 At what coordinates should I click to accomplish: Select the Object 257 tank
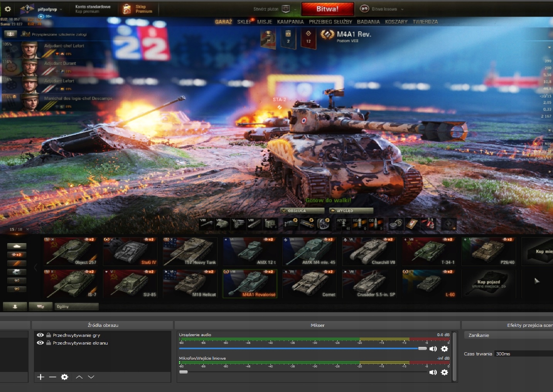click(x=71, y=251)
